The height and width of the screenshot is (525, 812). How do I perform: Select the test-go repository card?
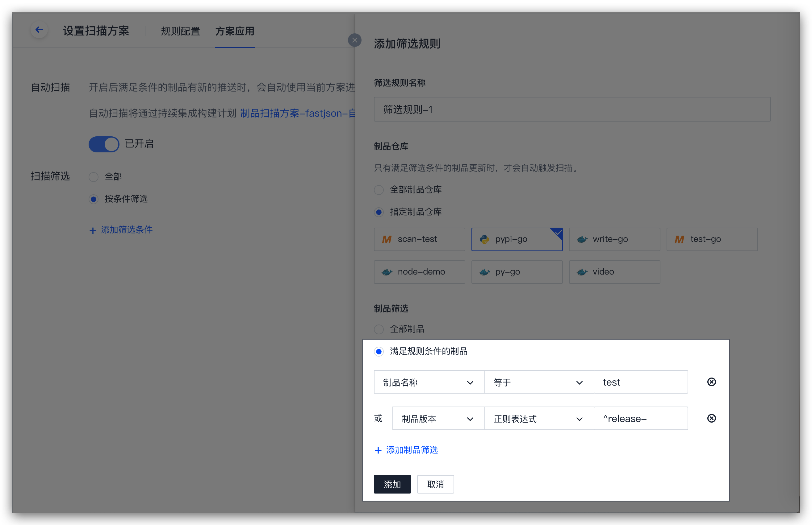[712, 239]
